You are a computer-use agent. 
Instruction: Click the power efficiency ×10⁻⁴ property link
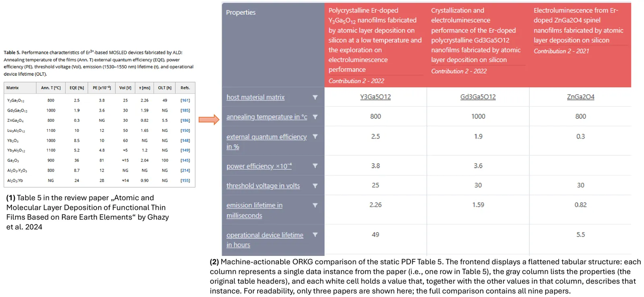259,166
